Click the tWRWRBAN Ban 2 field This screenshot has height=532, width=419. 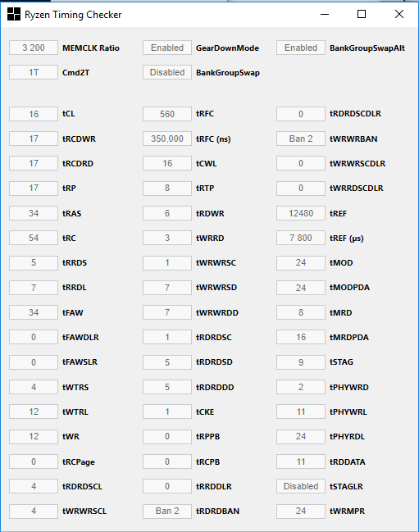[301, 139]
